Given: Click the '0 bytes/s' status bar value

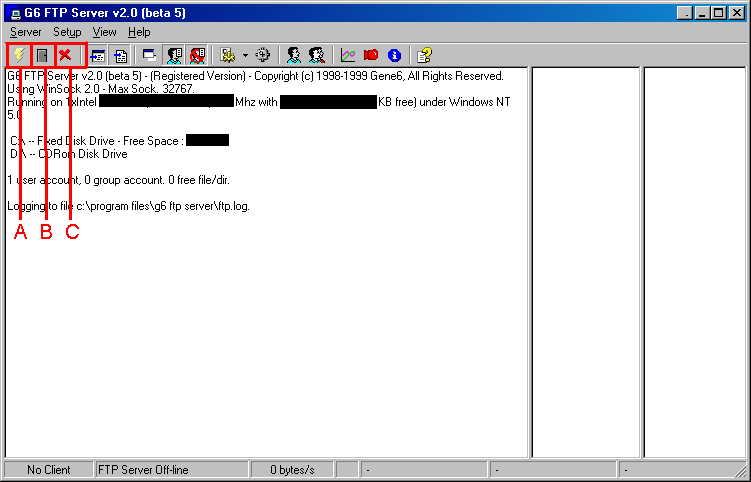Looking at the screenshot, I should 292,470.
